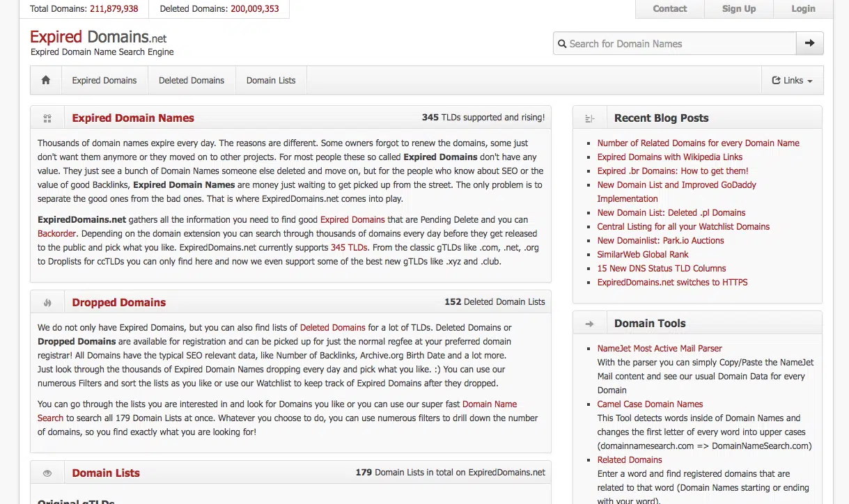The image size is (849, 504).
Task: Click the Deleted Domains counter at top
Action: (x=219, y=9)
